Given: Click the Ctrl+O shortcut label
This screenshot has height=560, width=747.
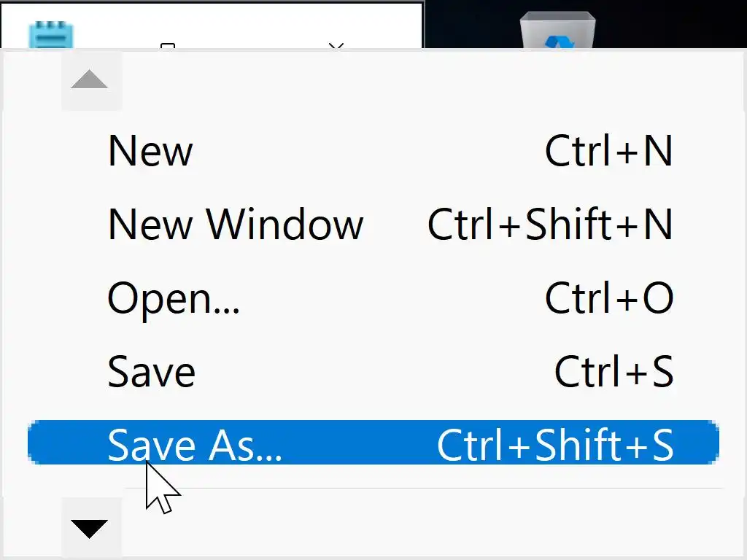Looking at the screenshot, I should tap(608, 297).
